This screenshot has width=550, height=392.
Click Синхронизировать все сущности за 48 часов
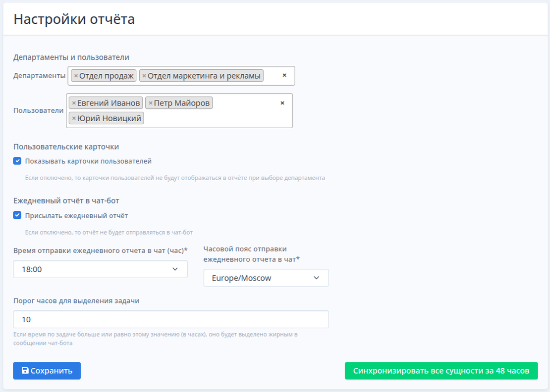point(441,371)
